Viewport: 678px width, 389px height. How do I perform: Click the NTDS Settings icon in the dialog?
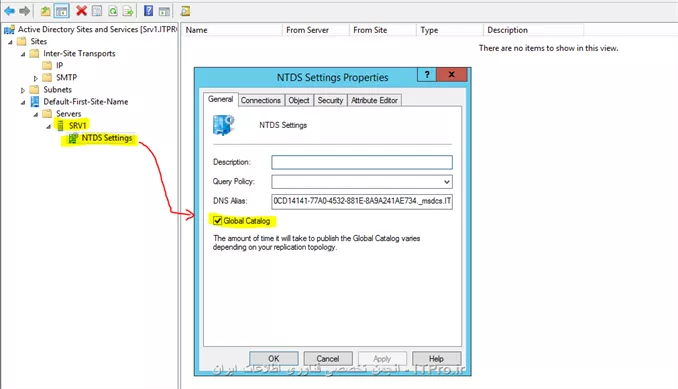tap(224, 125)
